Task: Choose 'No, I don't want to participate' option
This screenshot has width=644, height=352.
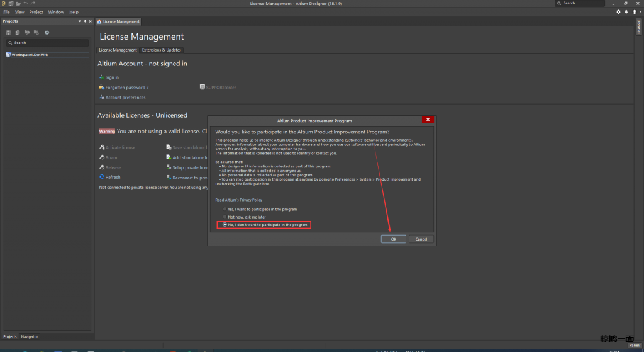Action: point(225,225)
